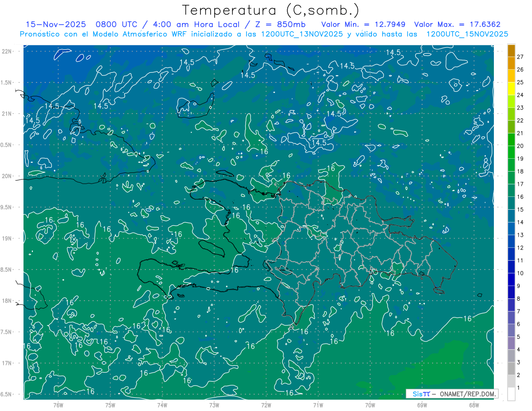Pick the white swatch ending the color scale

(511, 394)
